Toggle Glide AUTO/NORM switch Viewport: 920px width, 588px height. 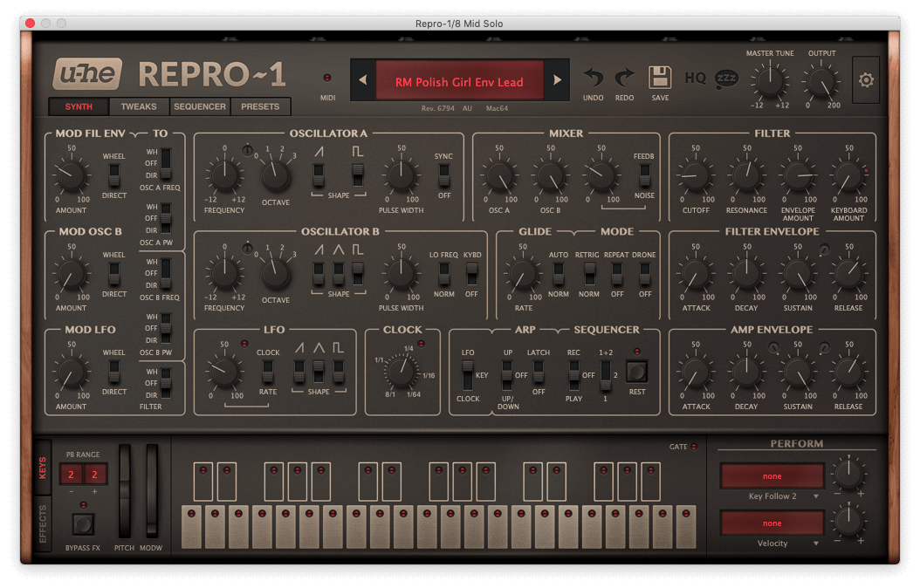(x=559, y=273)
